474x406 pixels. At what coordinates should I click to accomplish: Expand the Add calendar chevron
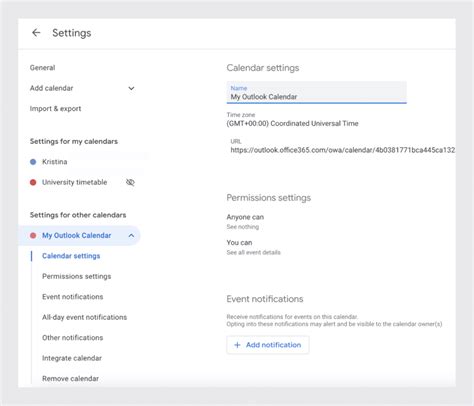[131, 88]
